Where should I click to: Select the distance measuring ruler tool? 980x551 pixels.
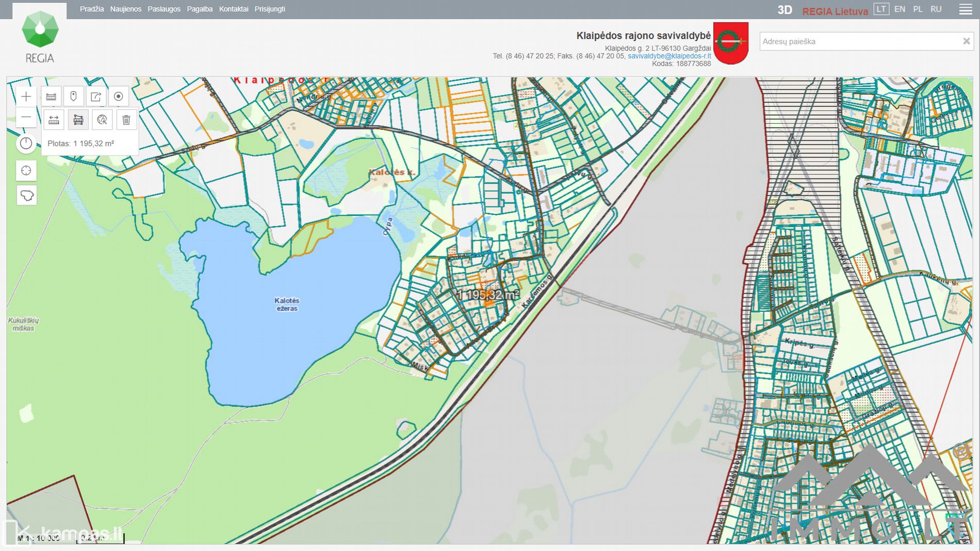pos(54,120)
